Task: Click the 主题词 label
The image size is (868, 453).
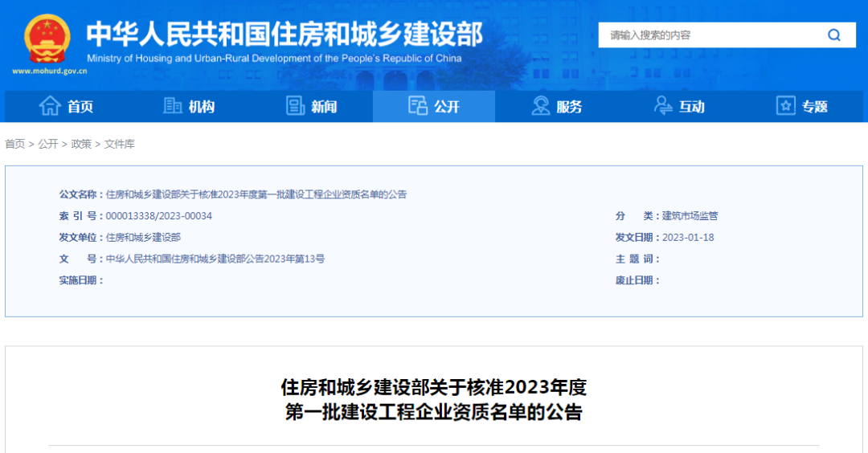Action: (637, 259)
